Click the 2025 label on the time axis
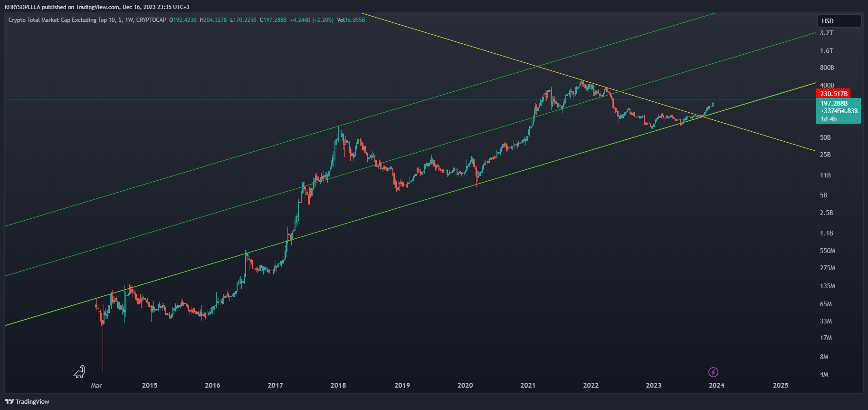Screen dimensions: 868x410 pos(781,385)
